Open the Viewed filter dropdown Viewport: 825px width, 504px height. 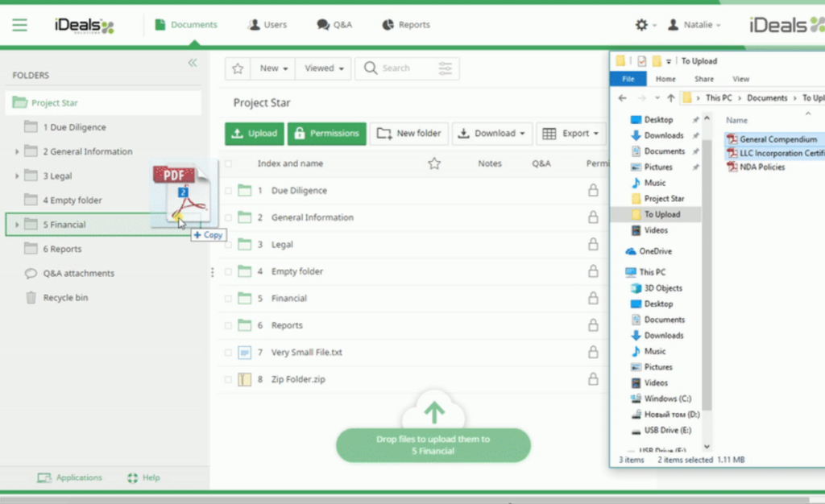coord(324,68)
